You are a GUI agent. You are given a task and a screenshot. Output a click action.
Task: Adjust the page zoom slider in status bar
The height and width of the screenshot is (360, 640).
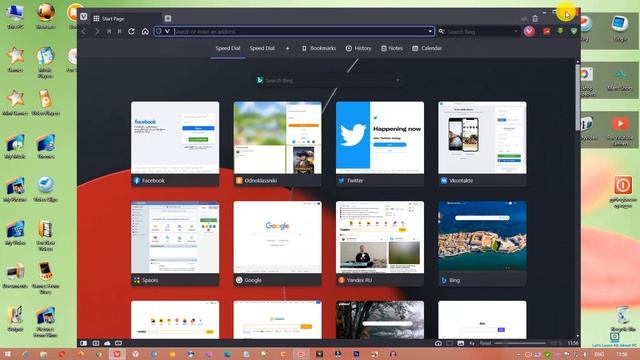pos(520,343)
